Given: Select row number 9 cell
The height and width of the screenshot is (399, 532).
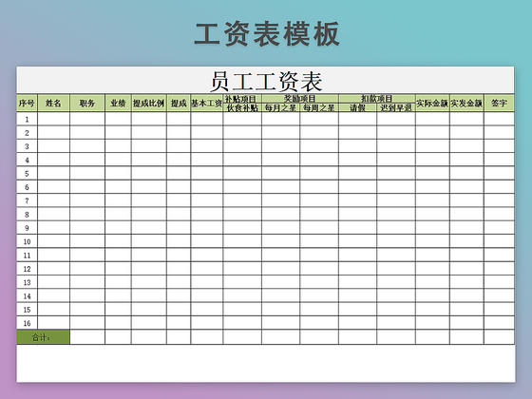Looking at the screenshot, I should click(28, 227).
